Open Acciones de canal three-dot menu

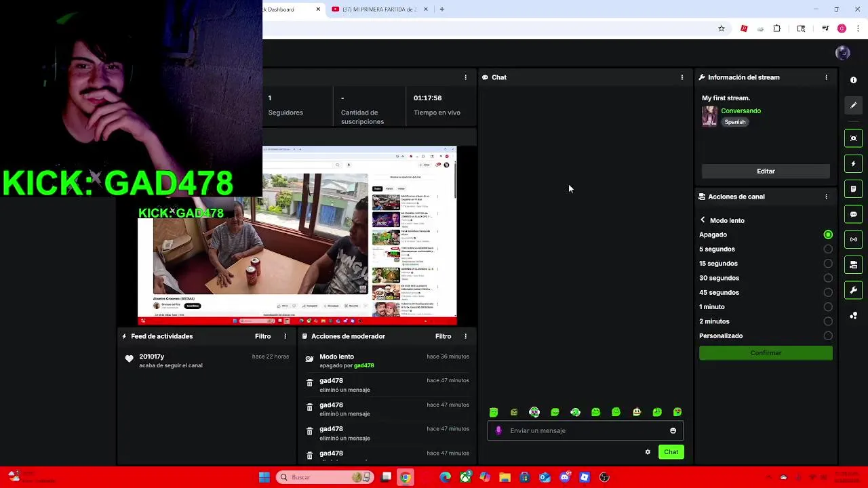coord(826,197)
